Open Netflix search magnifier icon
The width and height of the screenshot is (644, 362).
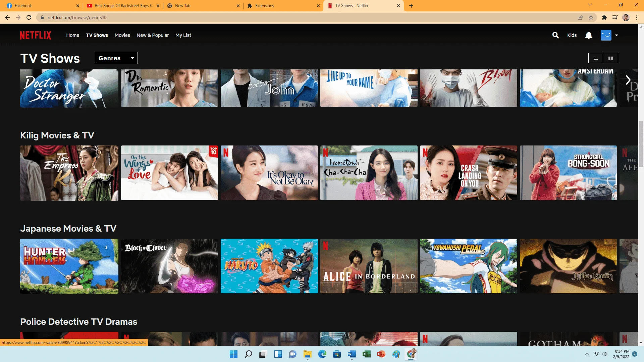(x=555, y=35)
